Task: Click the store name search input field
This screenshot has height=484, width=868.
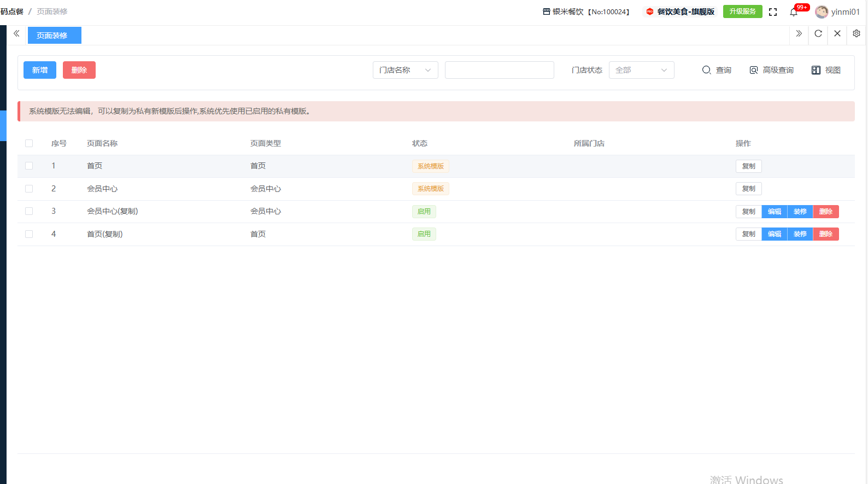Action: (499, 70)
